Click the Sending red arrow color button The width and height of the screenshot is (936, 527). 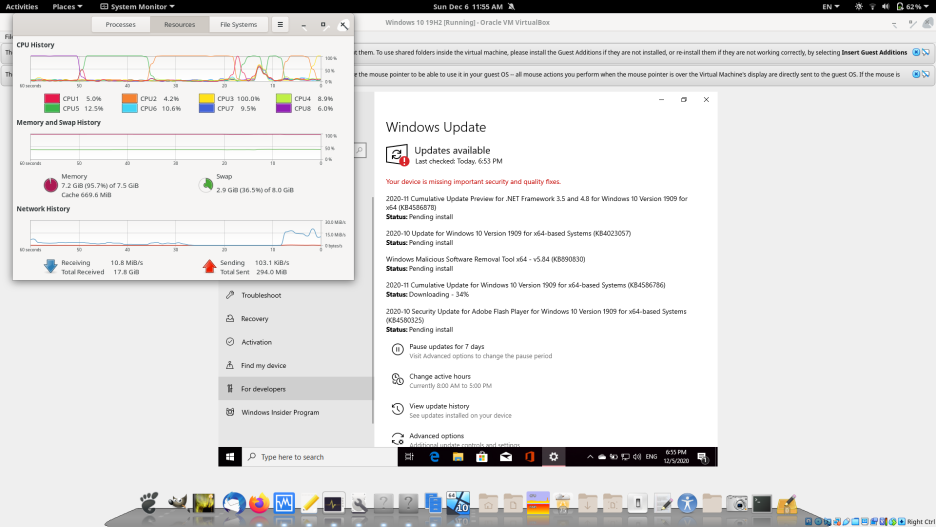(209, 266)
